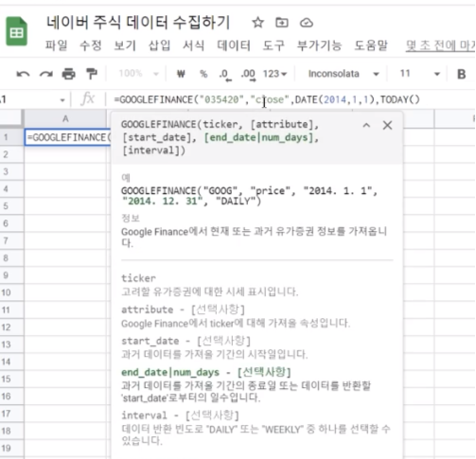This screenshot has width=476, height=459.
Task: Open the zoom 100% dropdown
Action: coord(138,74)
